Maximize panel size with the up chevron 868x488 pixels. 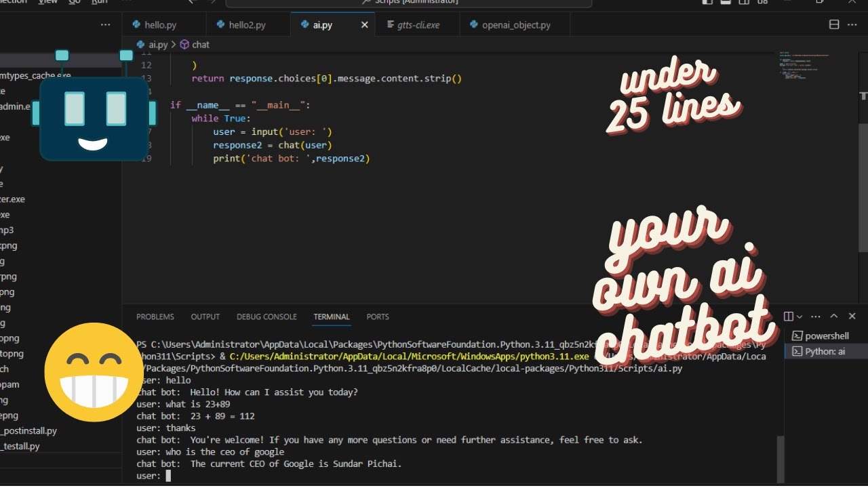(834, 317)
